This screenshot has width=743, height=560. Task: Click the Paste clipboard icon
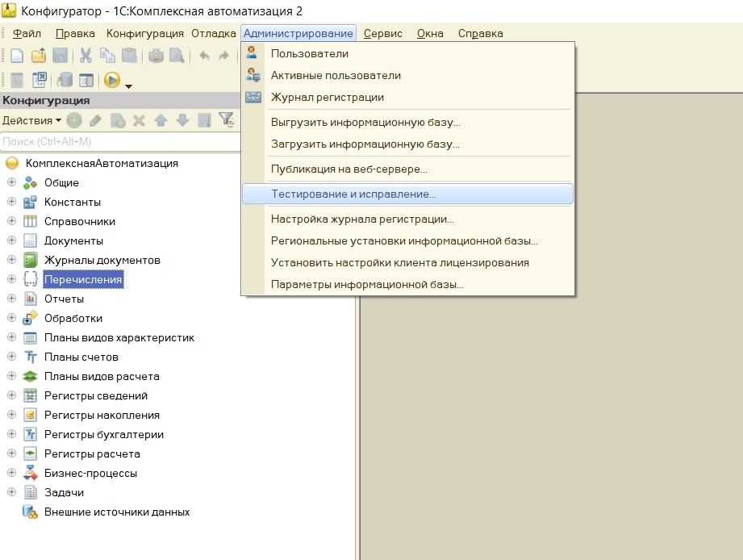[x=129, y=56]
